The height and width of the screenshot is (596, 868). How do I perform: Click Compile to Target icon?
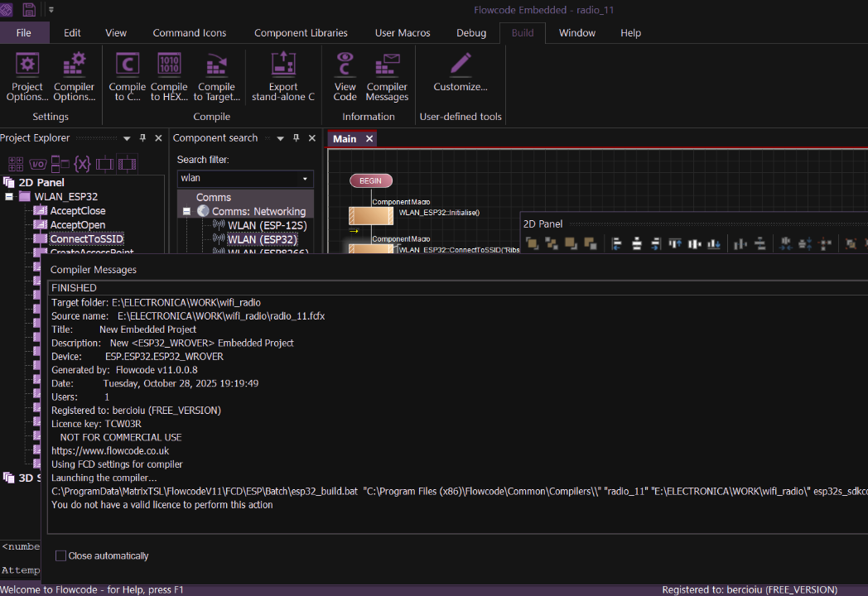(216, 76)
